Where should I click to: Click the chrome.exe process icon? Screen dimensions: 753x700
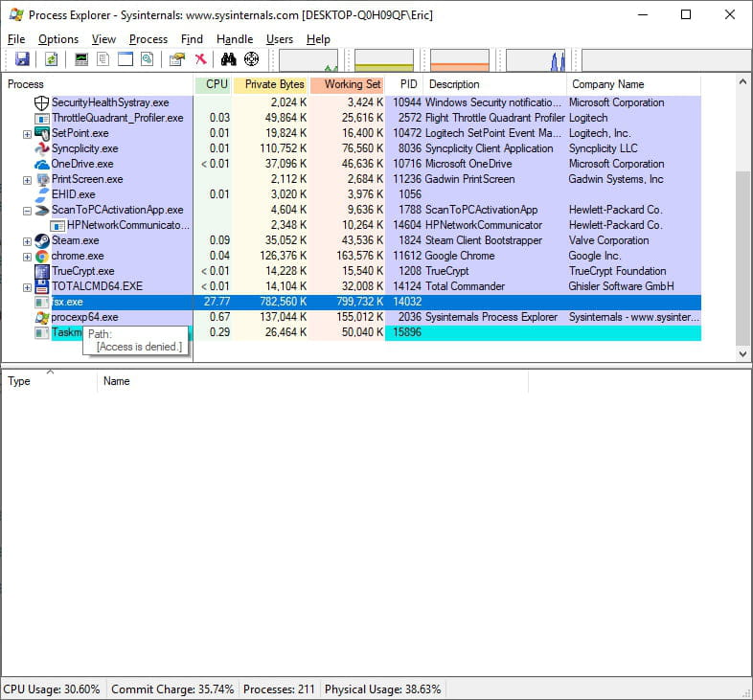coord(42,256)
